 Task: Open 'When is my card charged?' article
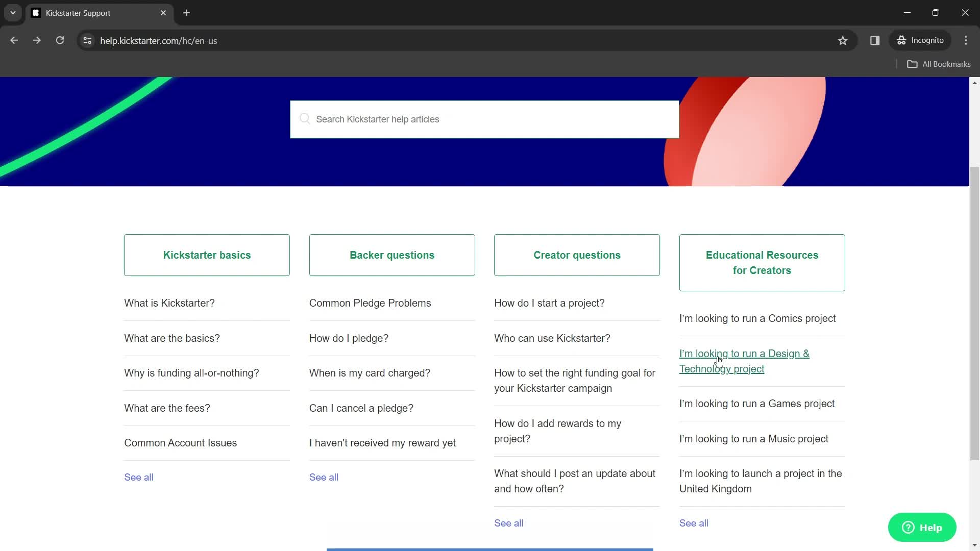tap(370, 373)
